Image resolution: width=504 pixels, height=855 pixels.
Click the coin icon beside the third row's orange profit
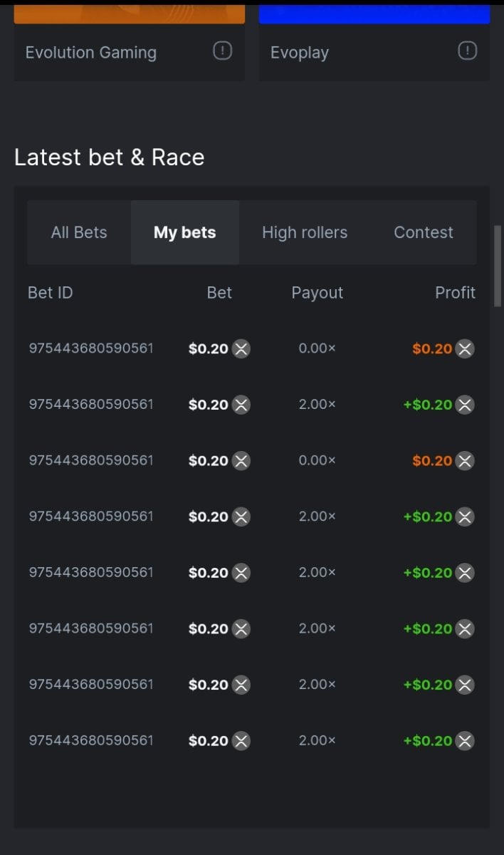(465, 461)
